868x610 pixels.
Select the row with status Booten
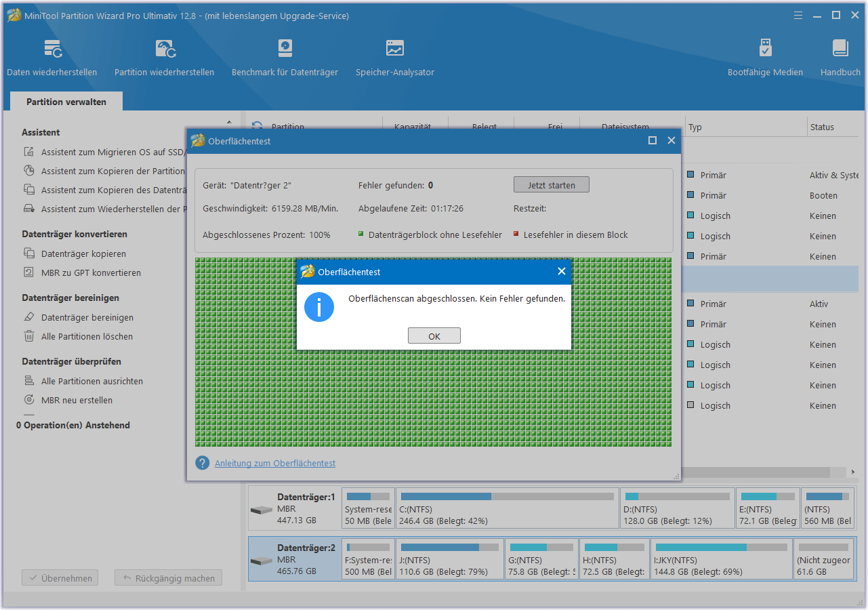tap(771, 195)
